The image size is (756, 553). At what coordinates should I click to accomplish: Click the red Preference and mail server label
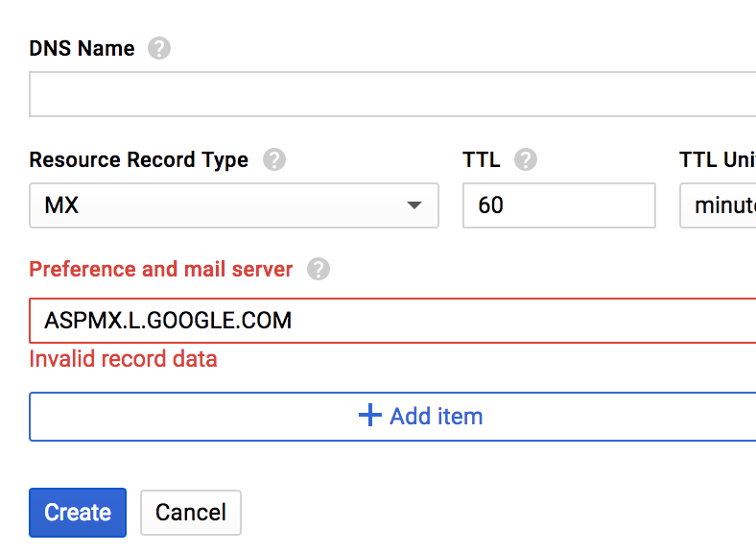pos(161,270)
